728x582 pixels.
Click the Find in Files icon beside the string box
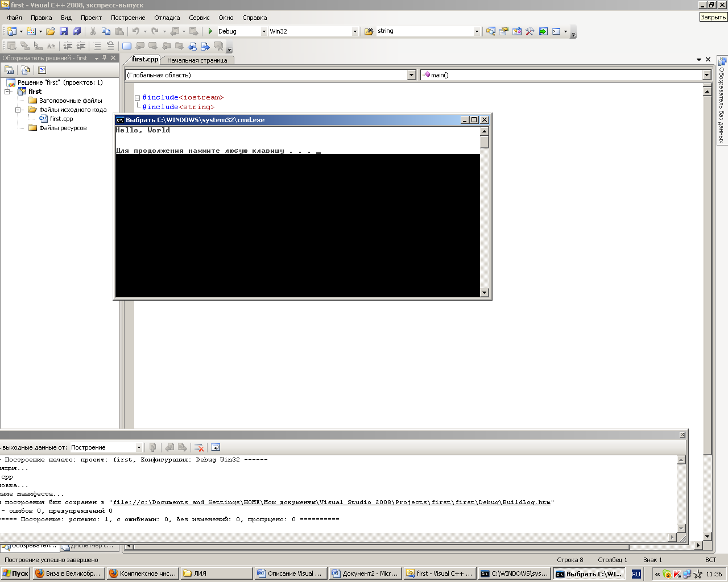(369, 31)
